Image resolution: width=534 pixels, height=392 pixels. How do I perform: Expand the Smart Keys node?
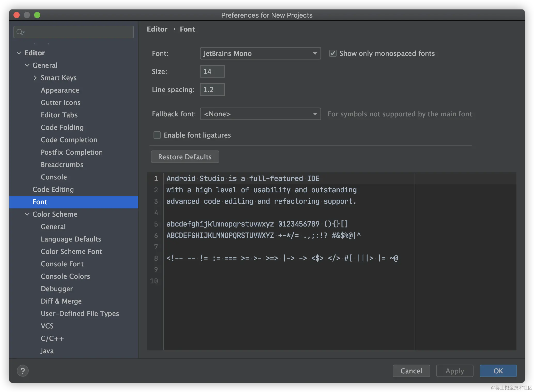[x=35, y=78]
